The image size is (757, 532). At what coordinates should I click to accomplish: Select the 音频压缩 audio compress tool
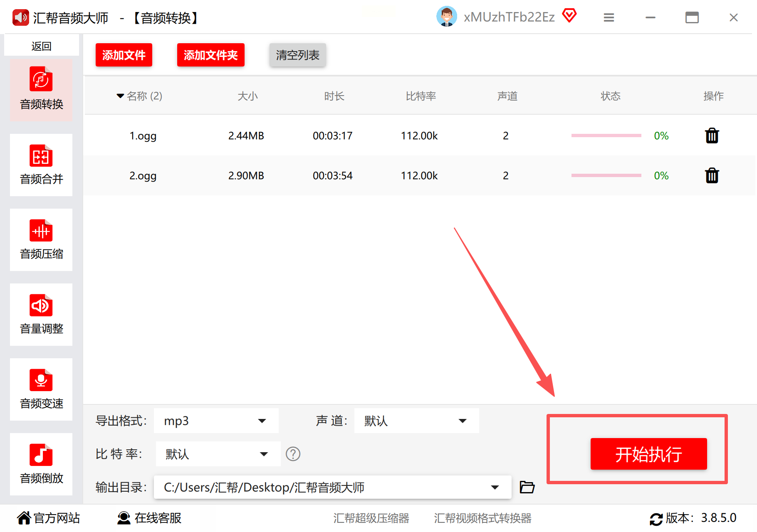coord(41,240)
